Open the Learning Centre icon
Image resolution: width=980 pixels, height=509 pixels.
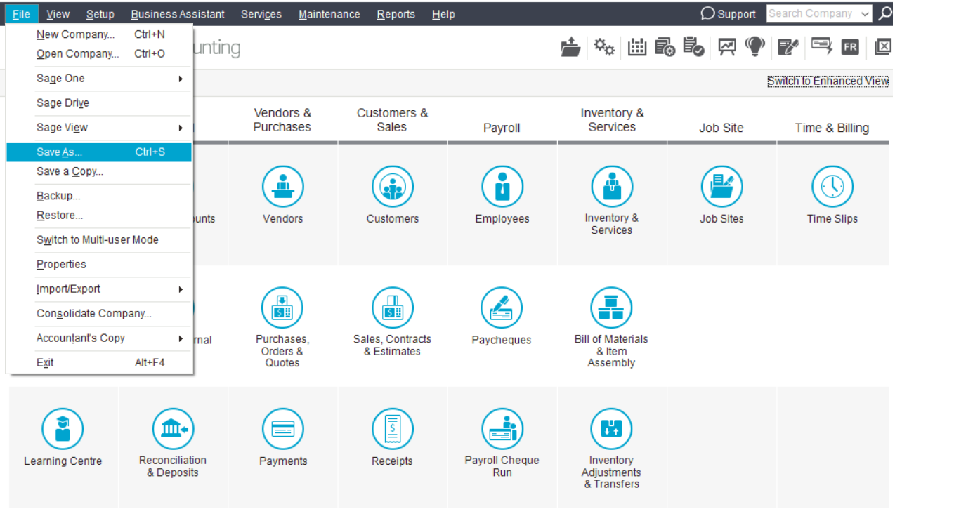coord(63,429)
